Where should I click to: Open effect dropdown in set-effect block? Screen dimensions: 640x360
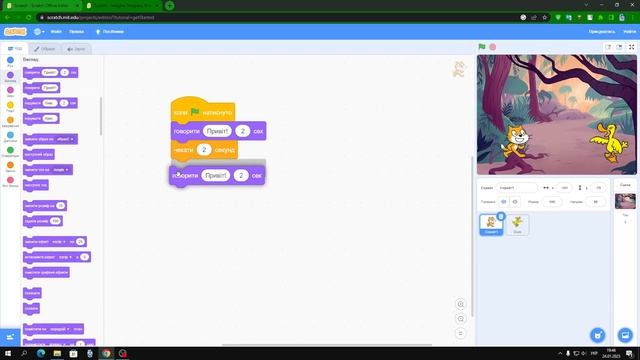[65, 257]
